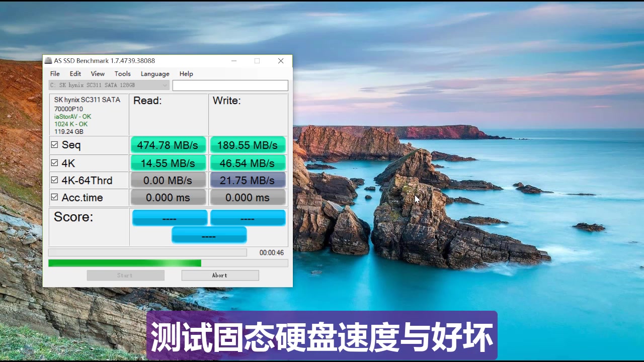Expand the drive selection dropdown

[165, 85]
